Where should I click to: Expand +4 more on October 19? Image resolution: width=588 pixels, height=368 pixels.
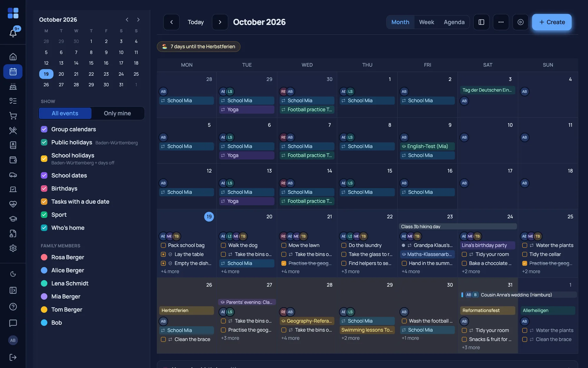point(170,271)
